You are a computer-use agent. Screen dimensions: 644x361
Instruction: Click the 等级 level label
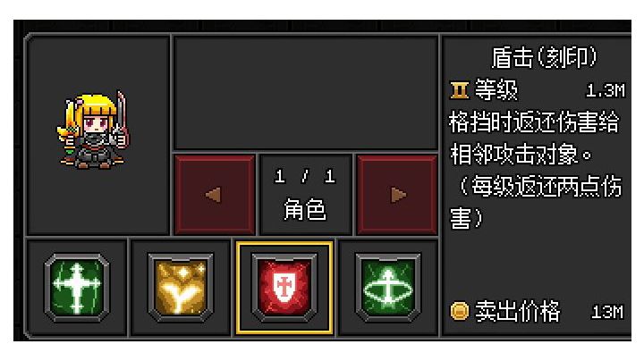click(x=496, y=90)
